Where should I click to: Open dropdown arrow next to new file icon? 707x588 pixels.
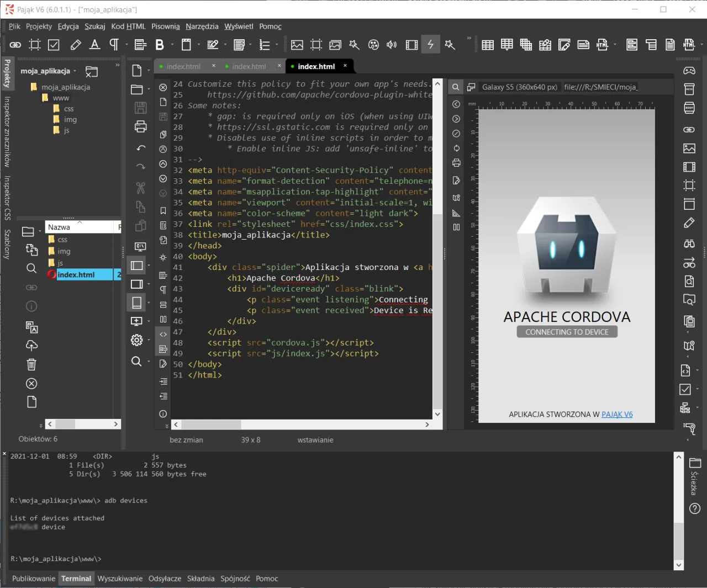pos(149,71)
